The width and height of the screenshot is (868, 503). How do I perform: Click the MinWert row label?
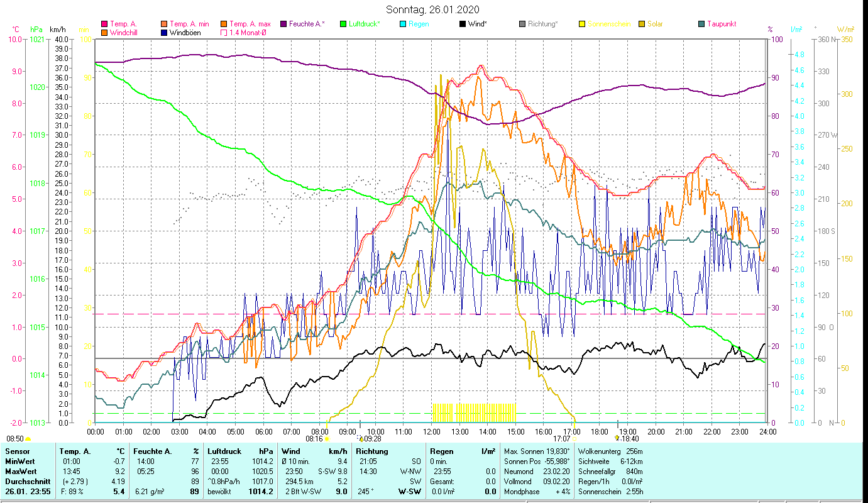coord(19,461)
